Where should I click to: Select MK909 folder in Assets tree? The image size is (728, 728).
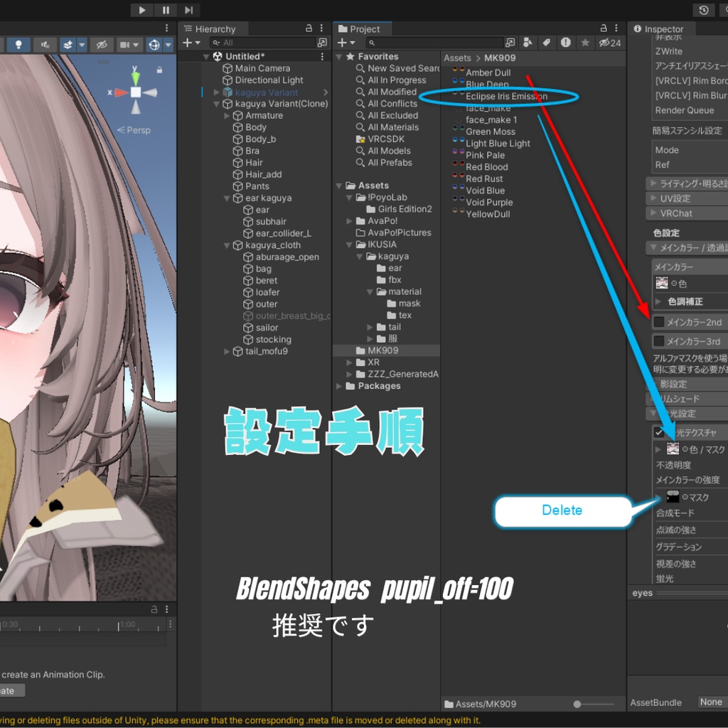[x=382, y=350]
